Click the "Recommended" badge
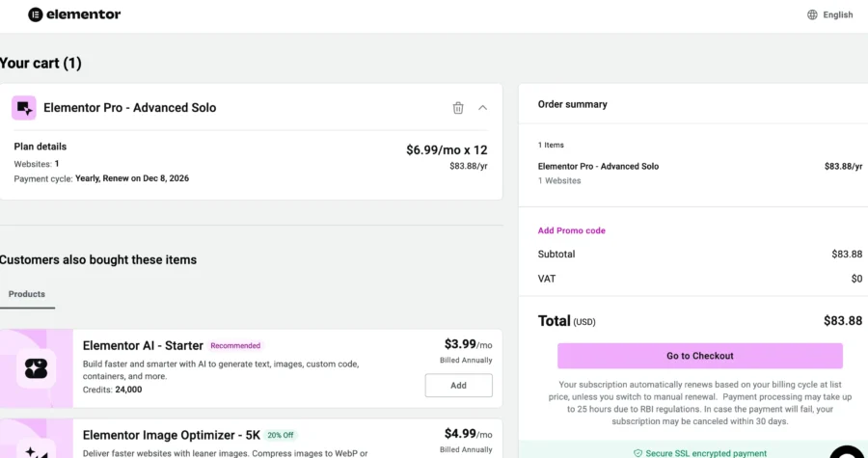The image size is (868, 458). [235, 346]
